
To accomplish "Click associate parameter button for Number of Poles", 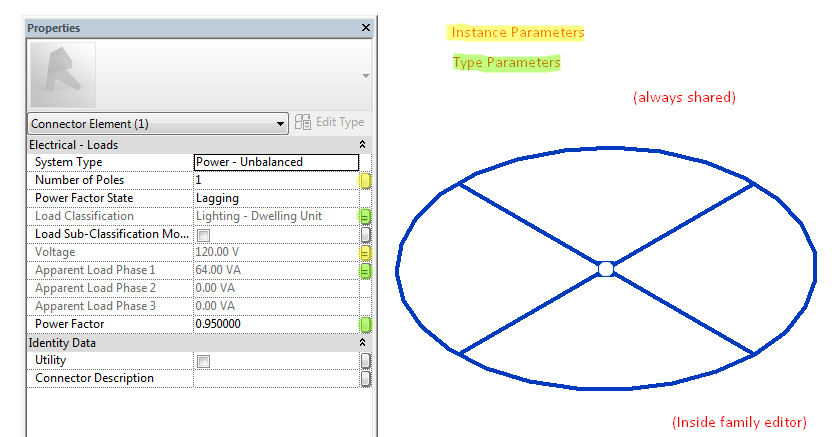I will tap(365, 181).
